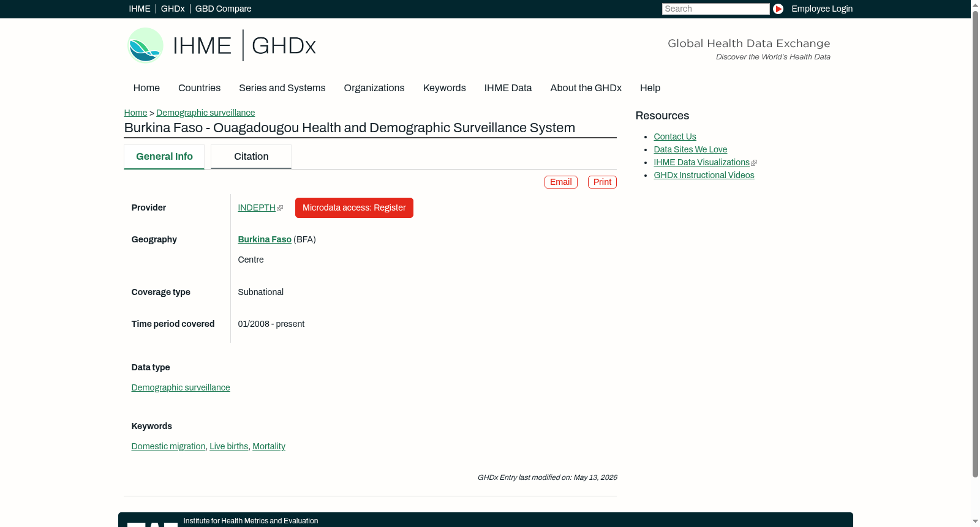
Task: Click the GHDx wordmark in header
Action: point(284,46)
